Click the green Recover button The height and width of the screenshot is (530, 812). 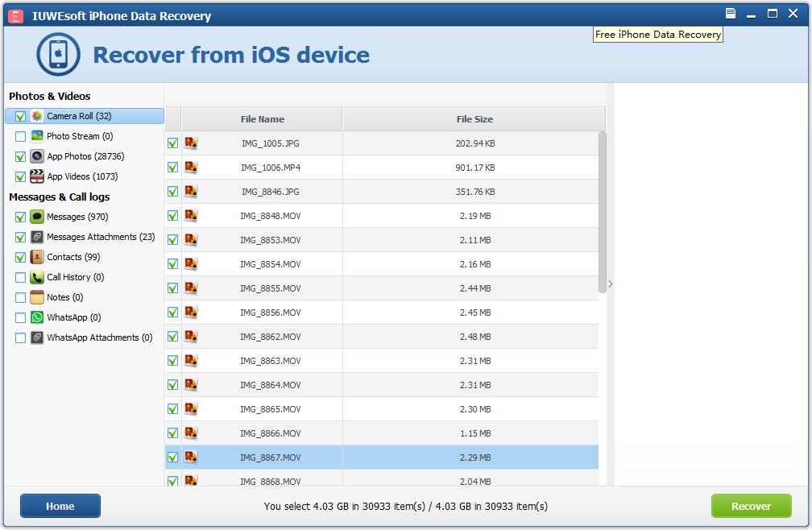coord(751,506)
